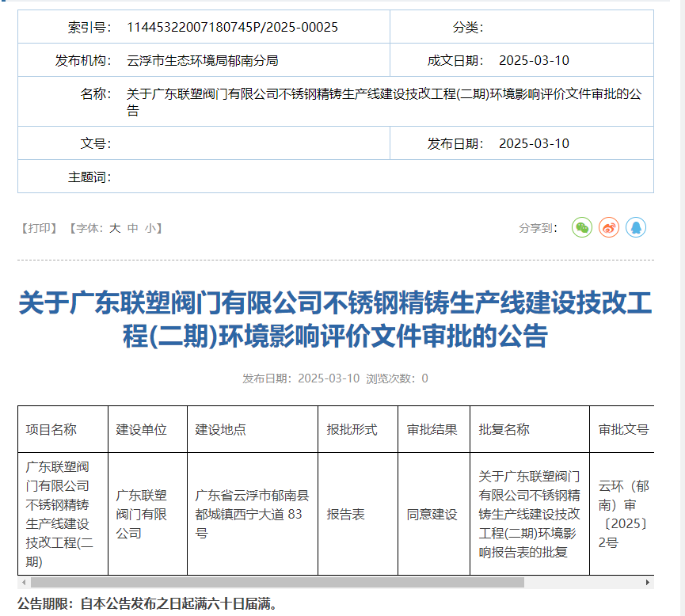This screenshot has height=616, width=685.
Task: Click the 打印 print link
Action: (x=40, y=228)
